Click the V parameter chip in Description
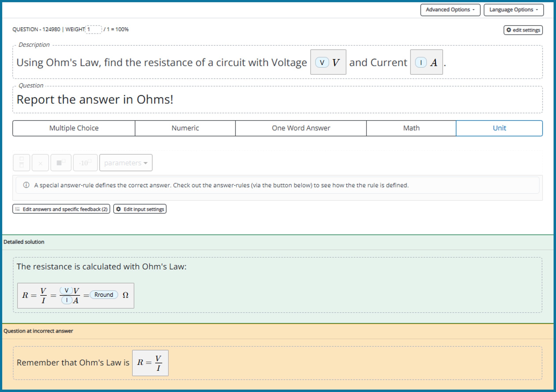 point(322,62)
